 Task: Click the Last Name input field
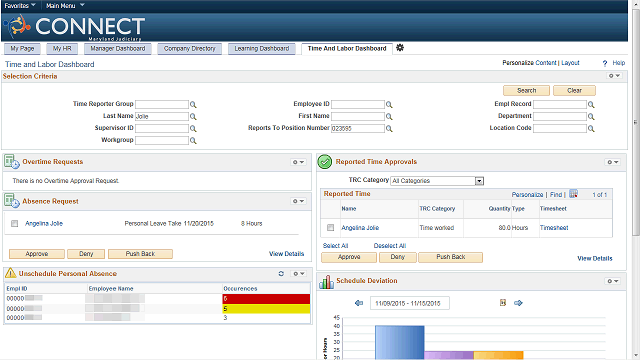coord(162,116)
